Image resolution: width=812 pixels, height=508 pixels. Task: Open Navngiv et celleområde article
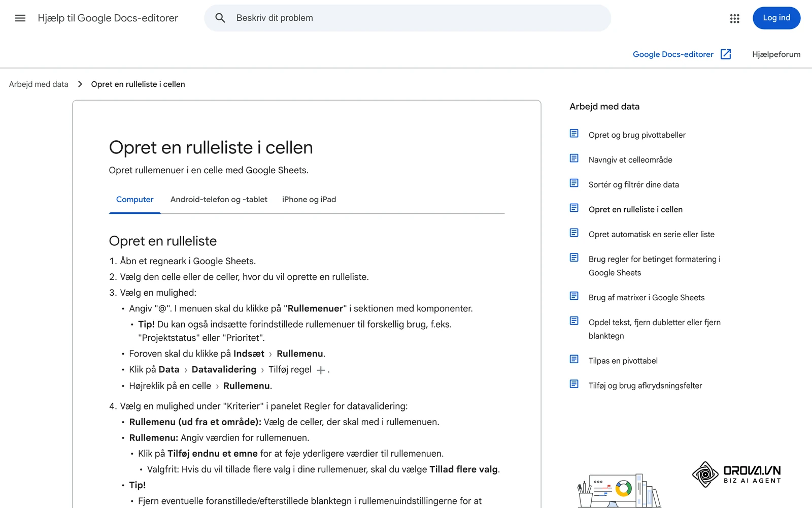pos(630,160)
